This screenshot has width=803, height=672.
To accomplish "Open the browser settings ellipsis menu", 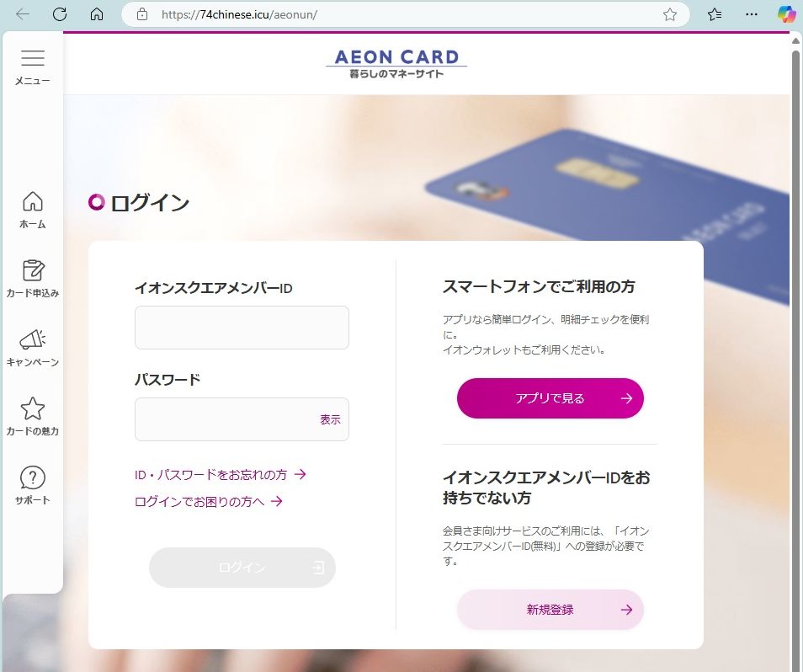I will [x=752, y=14].
